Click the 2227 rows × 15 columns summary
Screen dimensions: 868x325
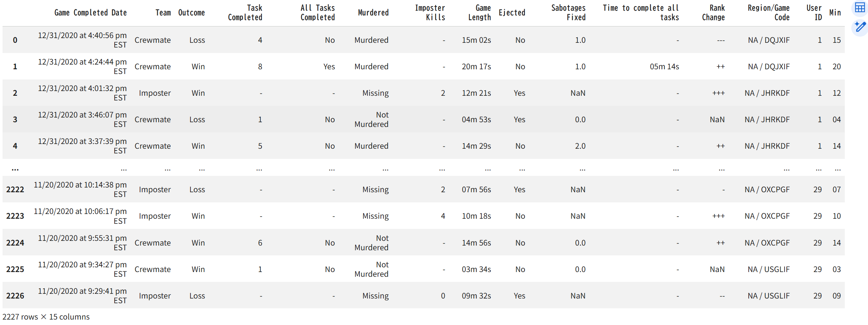(x=46, y=317)
